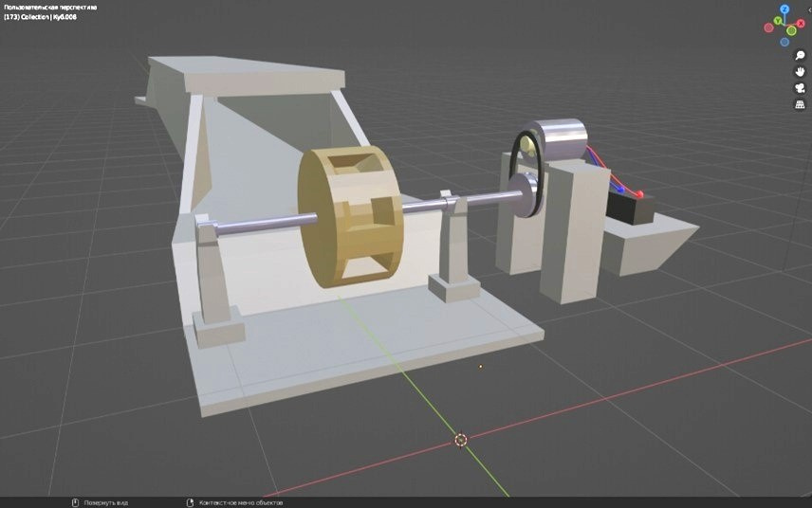This screenshot has height=508, width=812.
Task: Click the pan hand icon
Action: [x=800, y=72]
